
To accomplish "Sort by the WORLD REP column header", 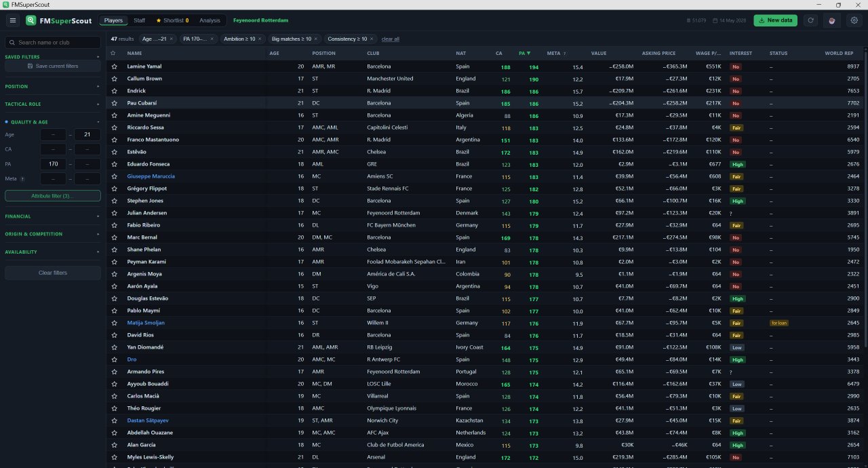I will 839,53.
